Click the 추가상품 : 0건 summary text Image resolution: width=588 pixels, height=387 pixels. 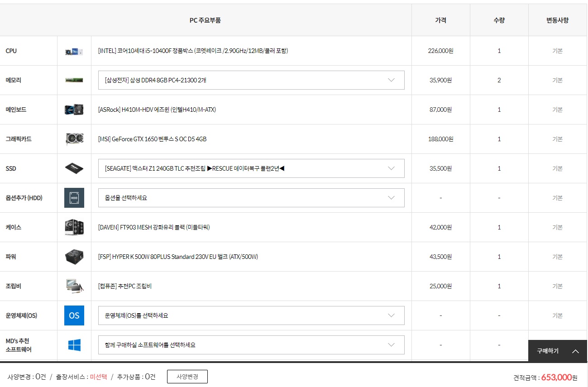(x=136, y=377)
